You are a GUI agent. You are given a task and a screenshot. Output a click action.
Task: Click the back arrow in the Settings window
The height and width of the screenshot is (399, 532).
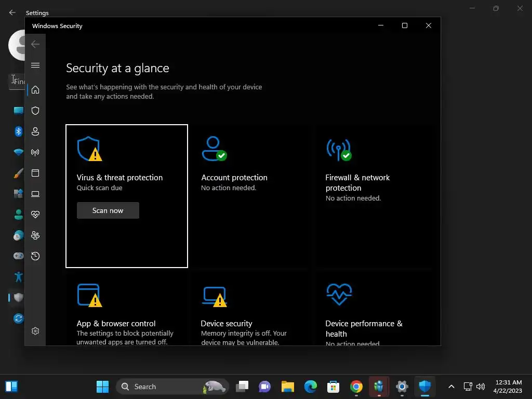click(12, 12)
